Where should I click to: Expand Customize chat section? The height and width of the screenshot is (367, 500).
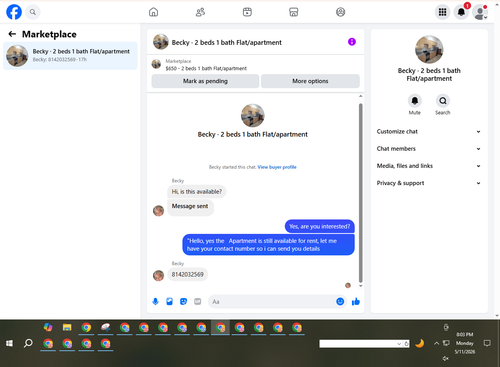pyautogui.click(x=429, y=132)
